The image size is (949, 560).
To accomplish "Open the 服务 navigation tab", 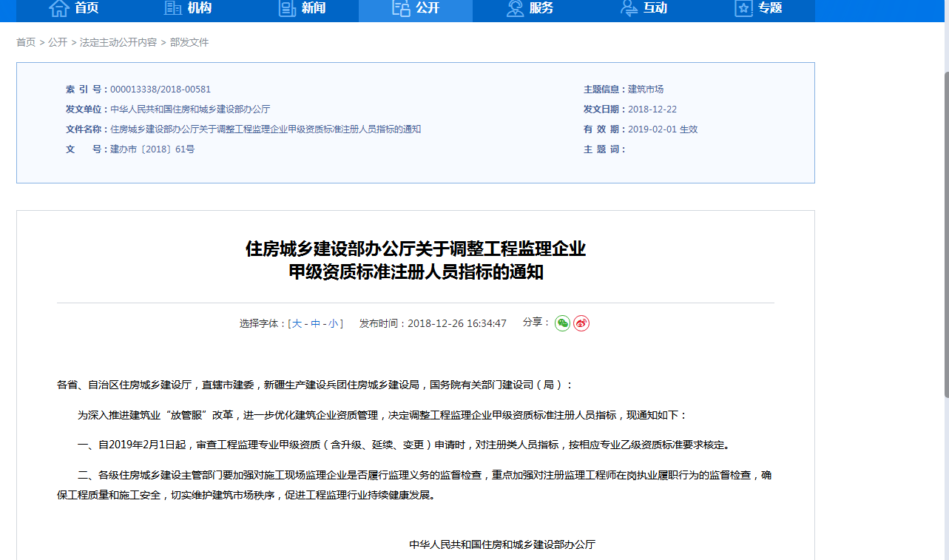I will tap(541, 8).
